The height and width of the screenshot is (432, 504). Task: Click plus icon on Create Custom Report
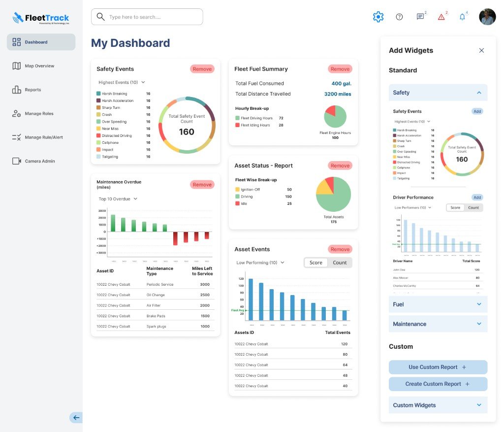tap(467, 384)
